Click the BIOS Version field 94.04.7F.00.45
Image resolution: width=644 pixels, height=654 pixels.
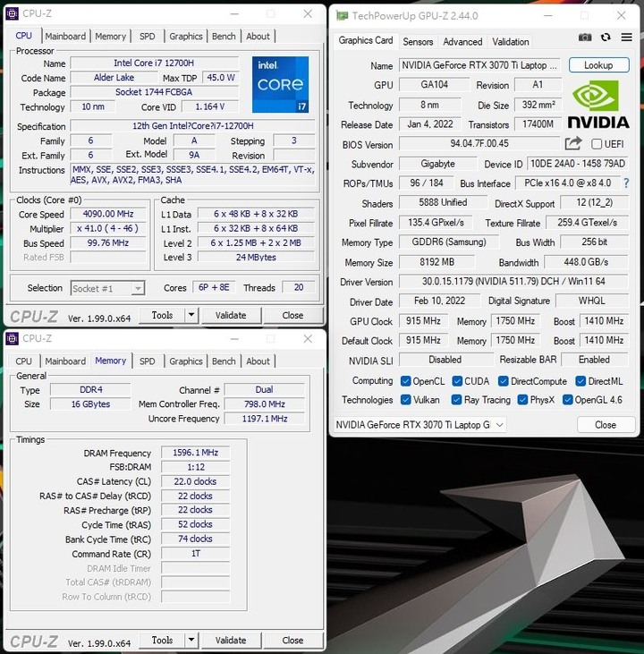pos(479,143)
